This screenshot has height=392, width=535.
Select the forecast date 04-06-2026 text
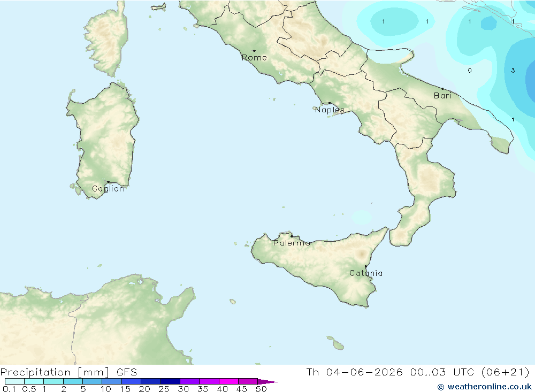pos(364,372)
